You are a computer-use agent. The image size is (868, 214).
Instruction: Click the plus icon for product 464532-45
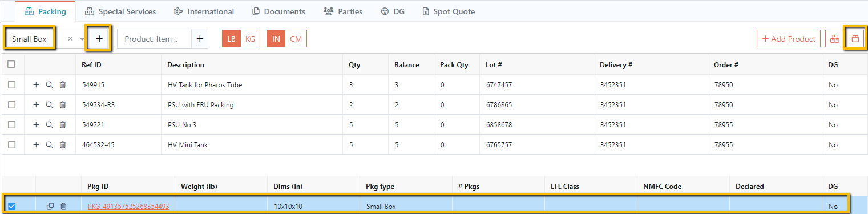[36, 144]
